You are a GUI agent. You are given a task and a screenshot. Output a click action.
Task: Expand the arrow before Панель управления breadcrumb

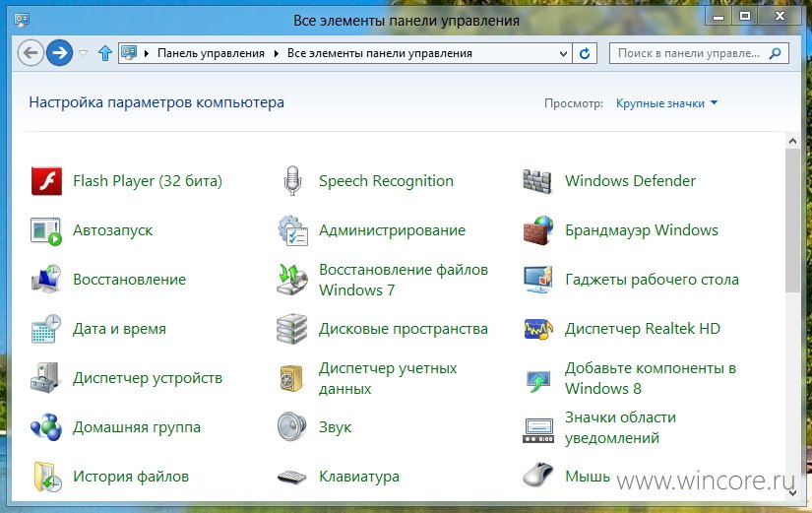(x=147, y=53)
